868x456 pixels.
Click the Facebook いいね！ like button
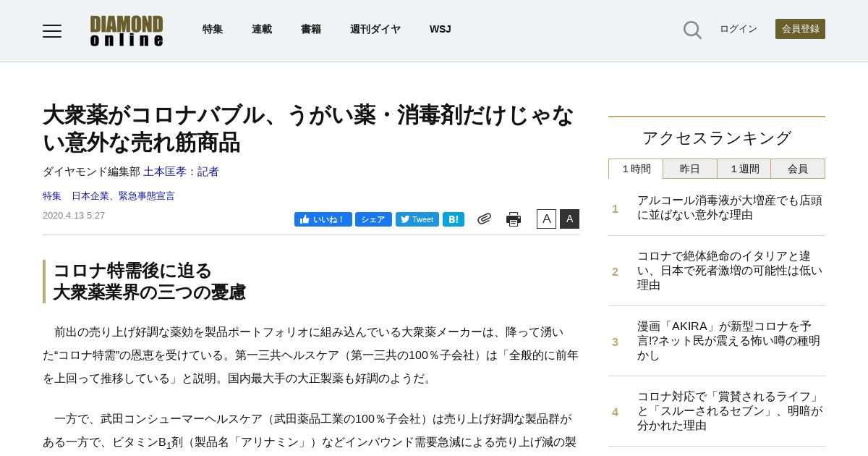[323, 219]
